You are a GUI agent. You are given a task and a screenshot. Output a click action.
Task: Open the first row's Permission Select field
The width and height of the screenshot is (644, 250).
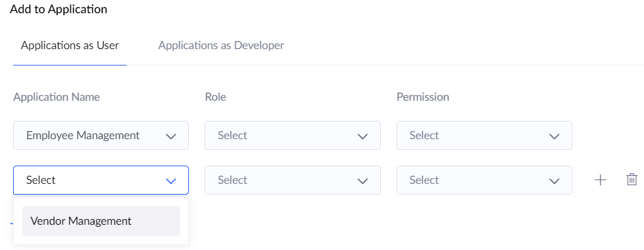[484, 135]
